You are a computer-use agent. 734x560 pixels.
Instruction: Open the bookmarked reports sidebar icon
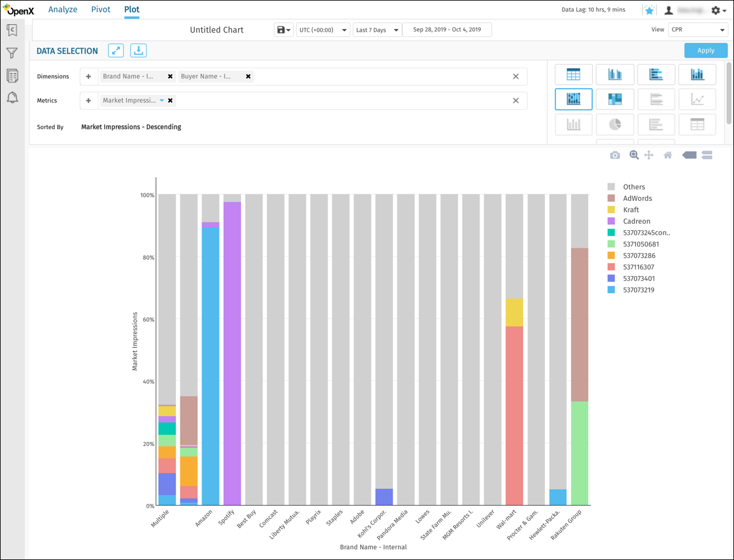(12, 30)
